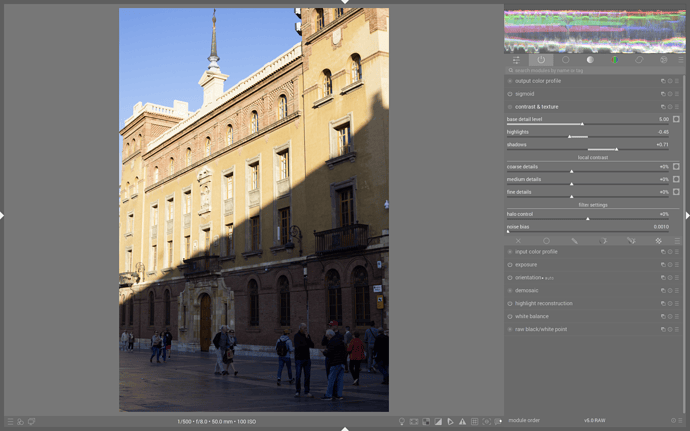This screenshot has width=690, height=431.
Task: Expand the highlight reconstruction module
Action: point(544,303)
